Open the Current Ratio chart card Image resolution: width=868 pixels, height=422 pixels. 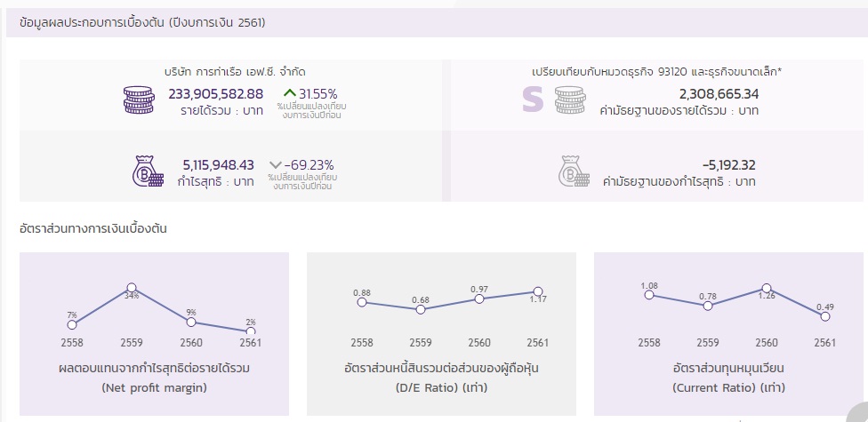pyautogui.click(x=728, y=334)
